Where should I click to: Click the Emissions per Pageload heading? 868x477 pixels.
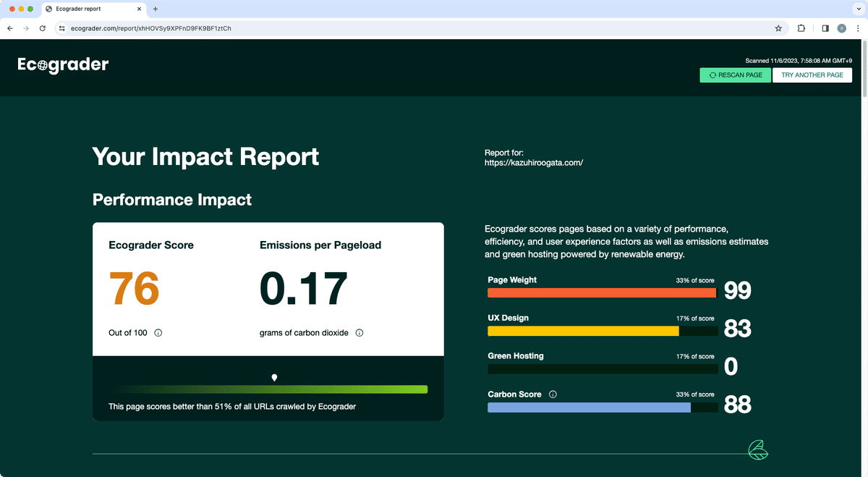coord(320,245)
